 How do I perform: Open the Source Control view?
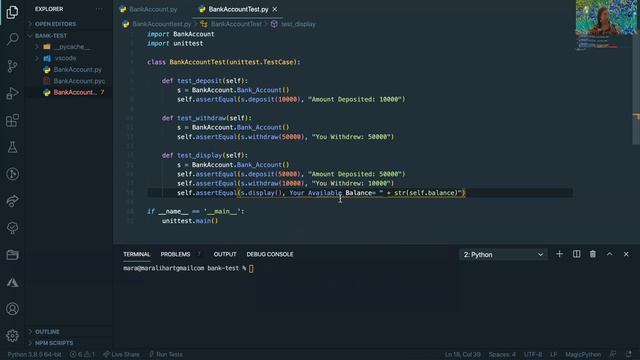click(x=12, y=66)
